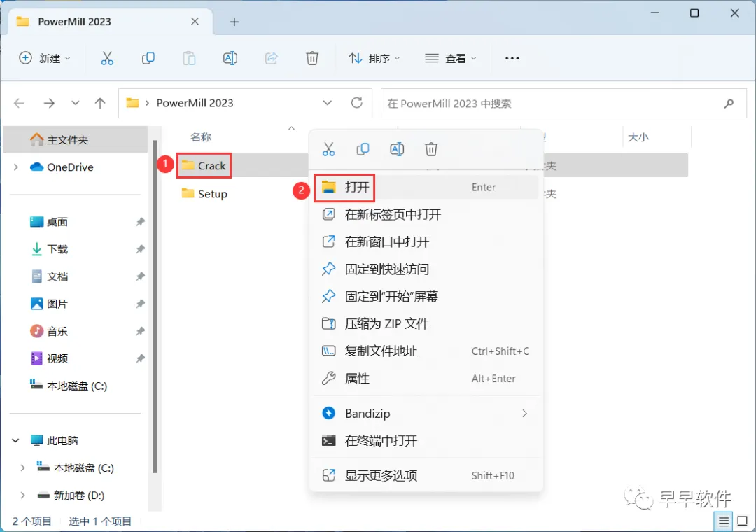Sort by the 大小 column header
This screenshot has width=756, height=532.
coord(638,137)
